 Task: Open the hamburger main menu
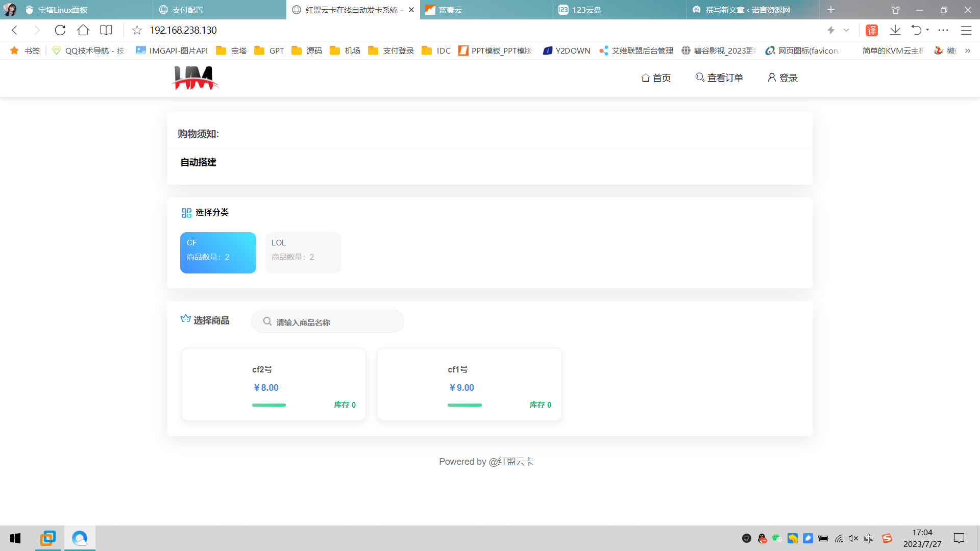966,30
